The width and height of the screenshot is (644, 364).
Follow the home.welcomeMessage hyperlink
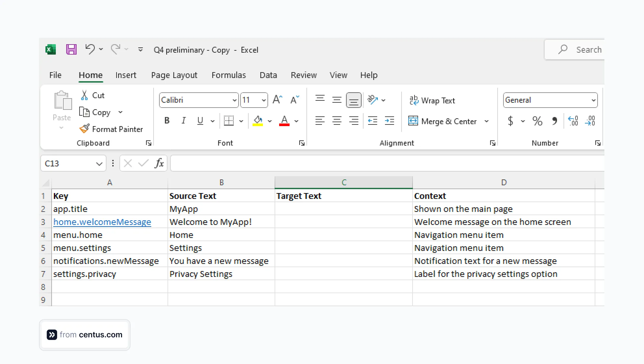(102, 222)
